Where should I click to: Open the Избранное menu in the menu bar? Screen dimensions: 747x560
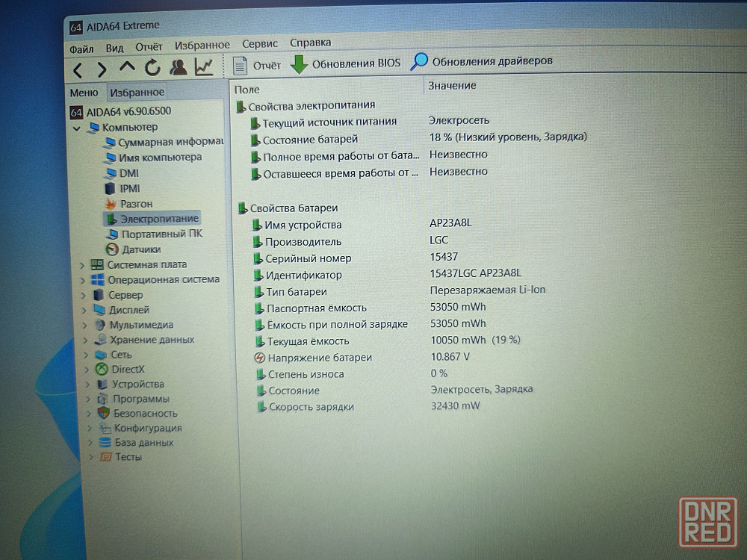pos(202,46)
